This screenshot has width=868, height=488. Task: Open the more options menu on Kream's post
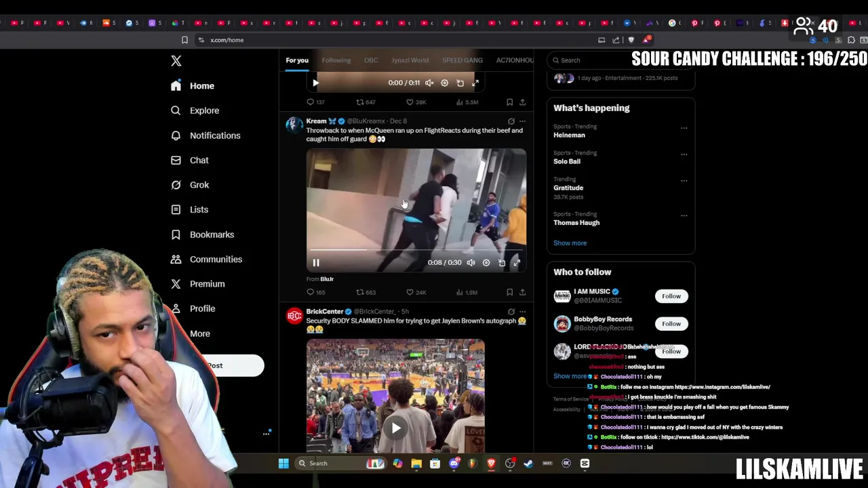[x=522, y=121]
